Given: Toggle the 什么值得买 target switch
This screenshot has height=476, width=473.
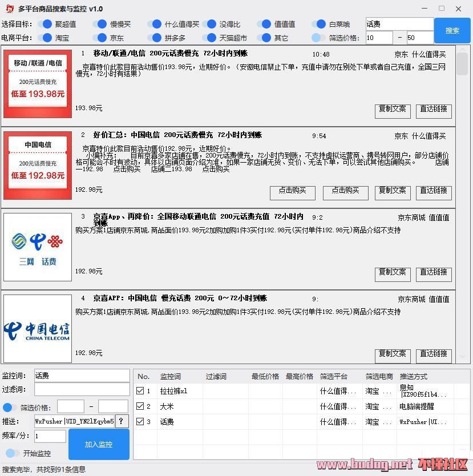Looking at the screenshot, I should click(x=154, y=24).
